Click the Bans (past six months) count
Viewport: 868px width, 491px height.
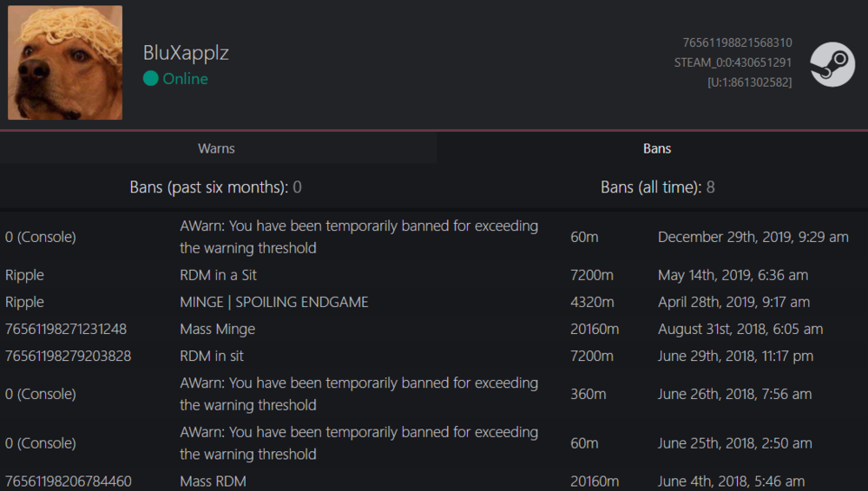(x=297, y=187)
